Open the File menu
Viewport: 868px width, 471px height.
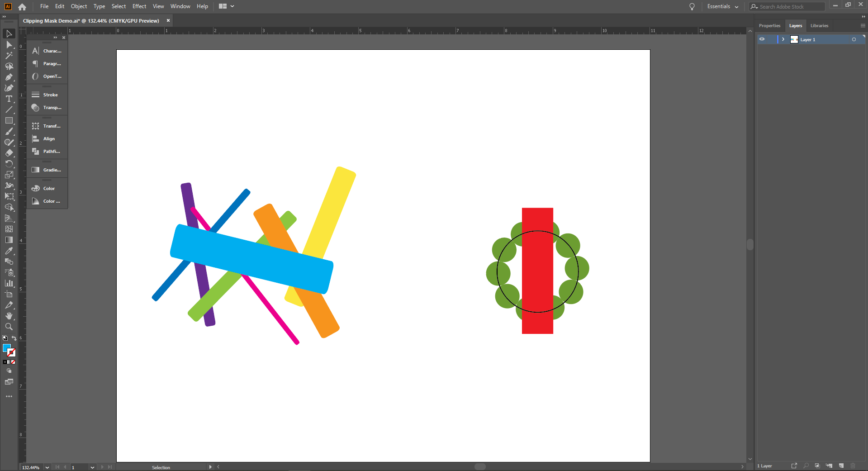pos(44,6)
